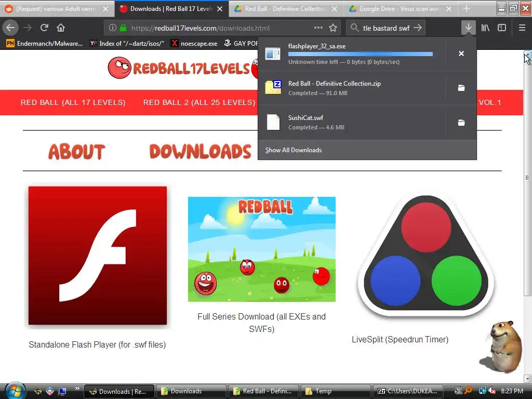Switch to the Request various Adult swim tab
The width and height of the screenshot is (532, 399).
[x=56, y=9]
